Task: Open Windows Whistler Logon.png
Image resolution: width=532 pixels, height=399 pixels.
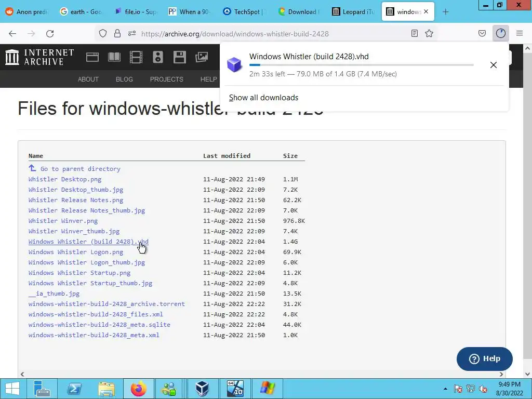Action: [x=76, y=252]
